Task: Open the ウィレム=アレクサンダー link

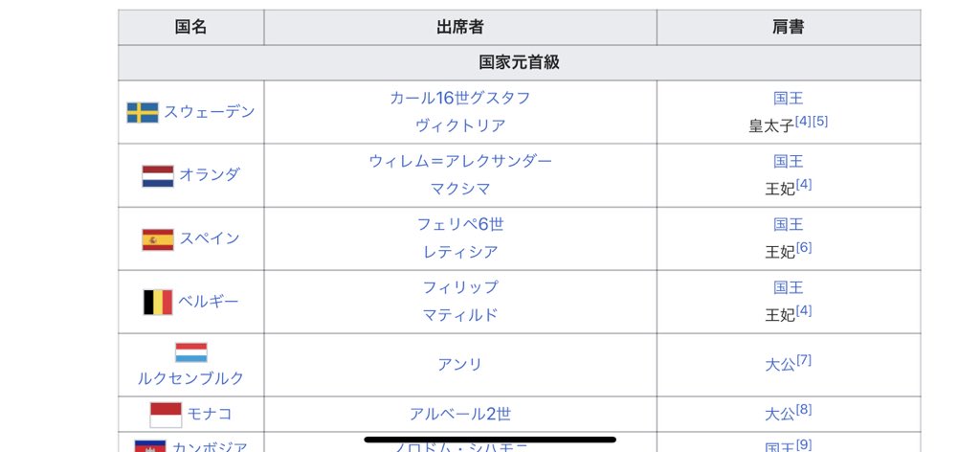Action: point(460,161)
